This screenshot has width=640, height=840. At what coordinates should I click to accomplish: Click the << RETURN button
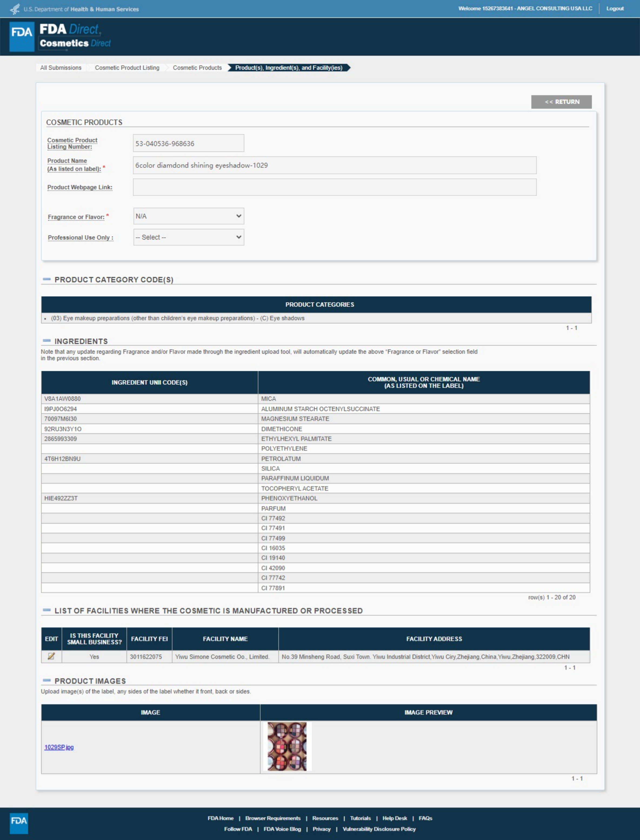(561, 102)
